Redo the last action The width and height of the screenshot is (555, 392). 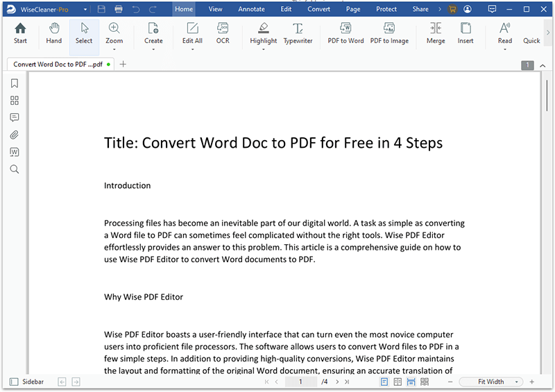(153, 9)
